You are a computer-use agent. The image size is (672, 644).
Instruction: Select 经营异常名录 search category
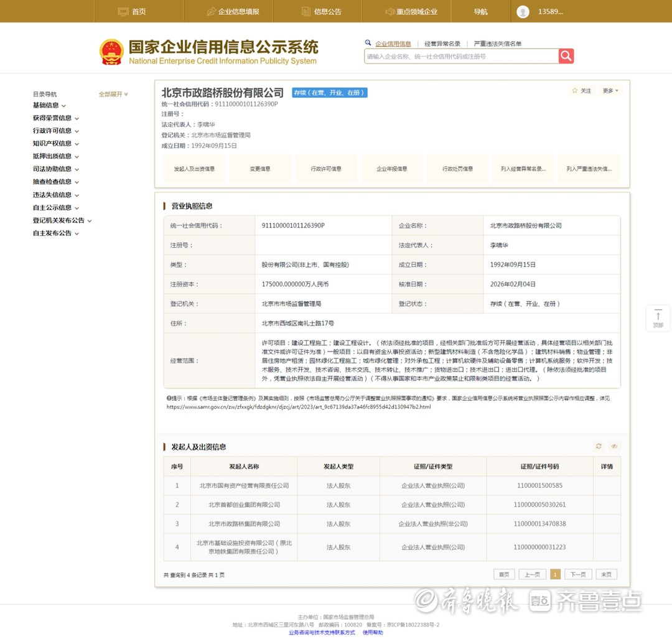(442, 44)
